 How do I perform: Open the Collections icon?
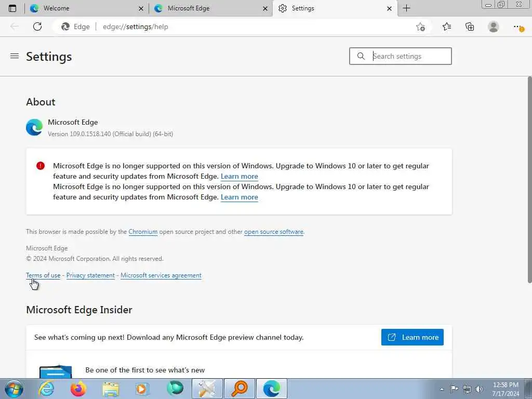pyautogui.click(x=470, y=26)
